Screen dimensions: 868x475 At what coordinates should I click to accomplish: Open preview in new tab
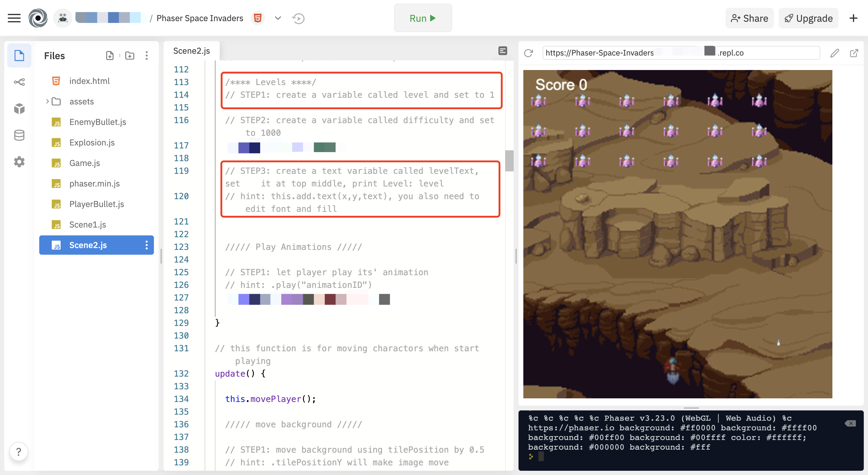[x=854, y=53]
